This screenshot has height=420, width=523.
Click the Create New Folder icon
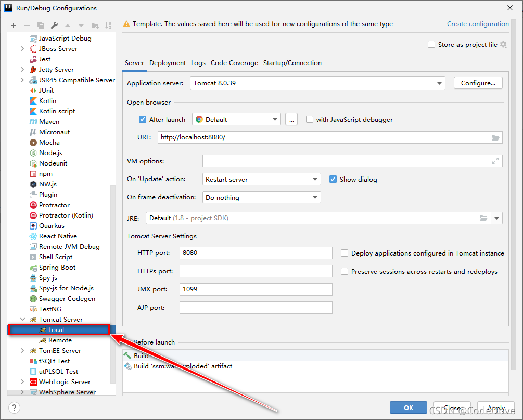[95, 26]
